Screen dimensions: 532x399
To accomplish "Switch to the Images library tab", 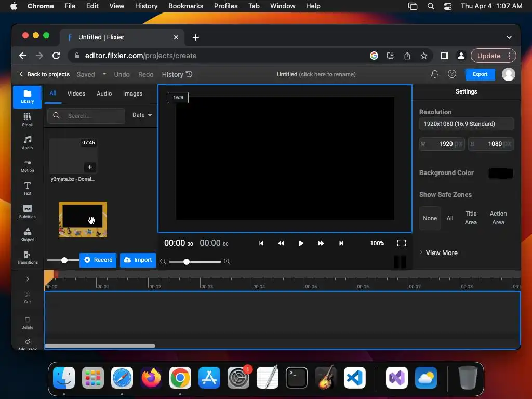I will pyautogui.click(x=132, y=94).
